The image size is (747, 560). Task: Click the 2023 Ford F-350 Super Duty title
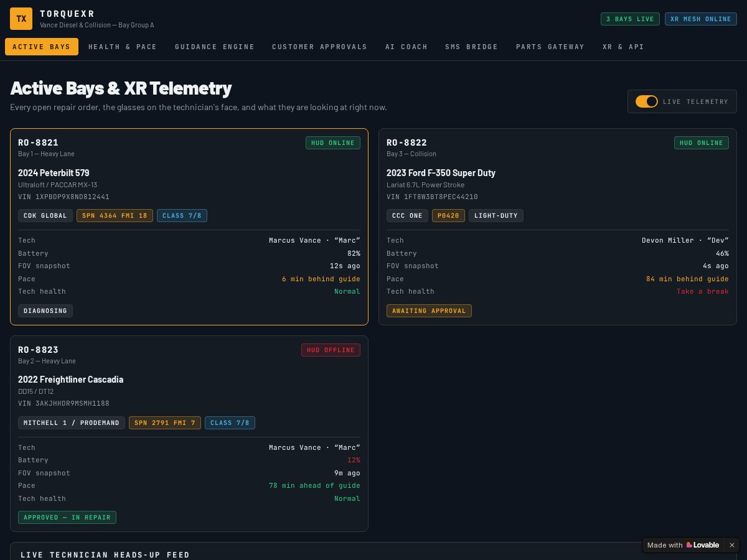coord(441,173)
